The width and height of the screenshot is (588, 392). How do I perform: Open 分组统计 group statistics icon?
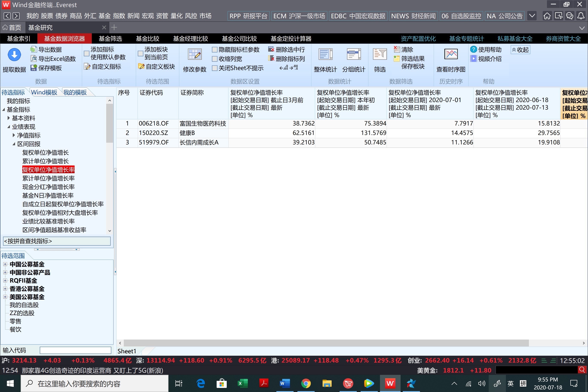pyautogui.click(x=354, y=54)
